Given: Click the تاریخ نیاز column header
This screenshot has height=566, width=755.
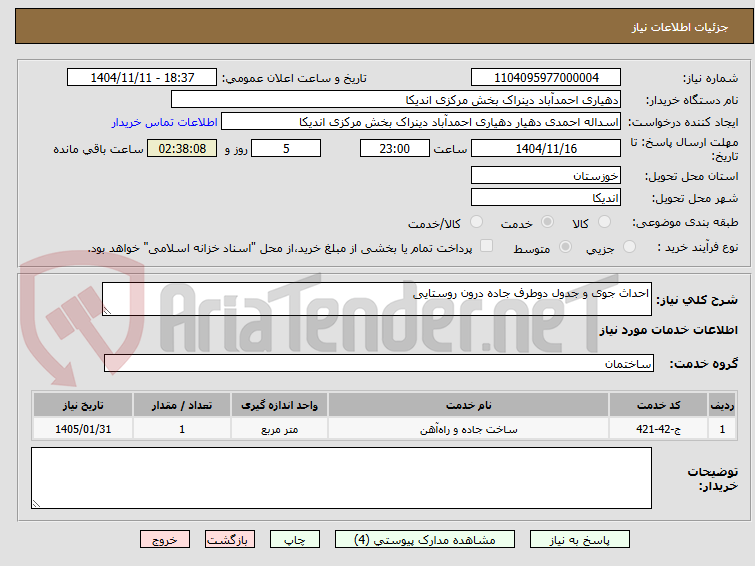Looking at the screenshot, I should (83, 405).
